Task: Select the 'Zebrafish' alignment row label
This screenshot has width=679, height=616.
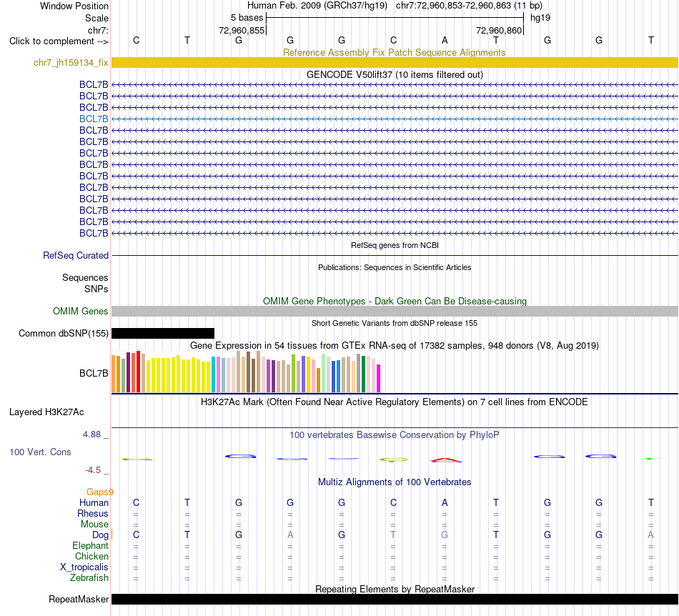Action: (89, 578)
